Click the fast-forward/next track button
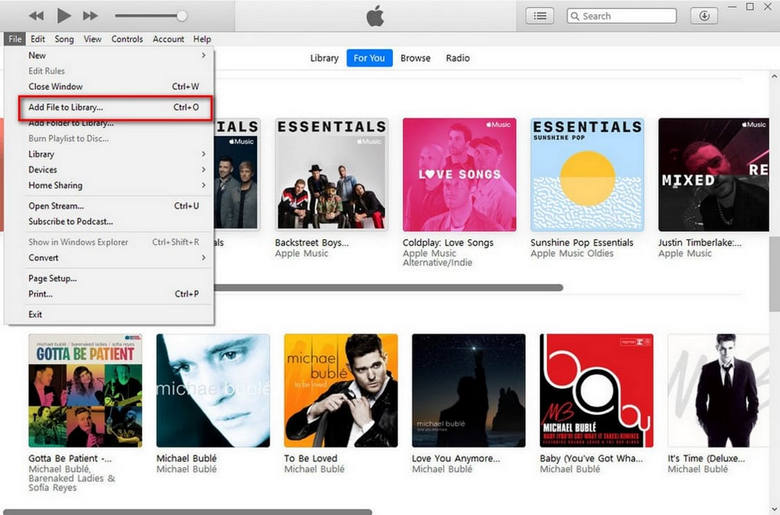Screen dimensions: 780x515 [90, 16]
